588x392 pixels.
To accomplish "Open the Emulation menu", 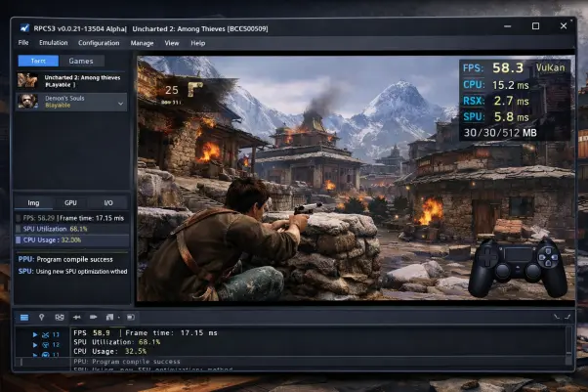I will click(x=54, y=43).
